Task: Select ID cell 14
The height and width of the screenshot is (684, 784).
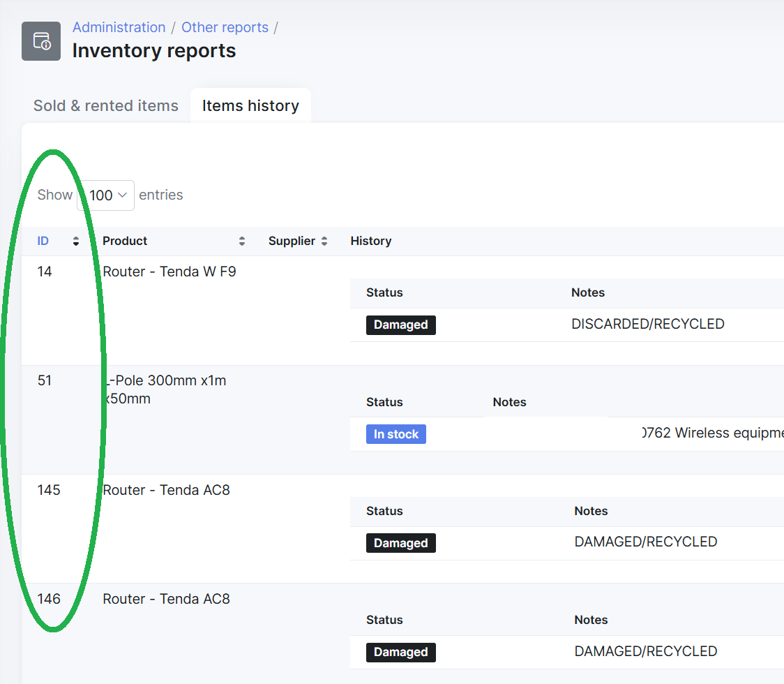Action: coord(45,272)
